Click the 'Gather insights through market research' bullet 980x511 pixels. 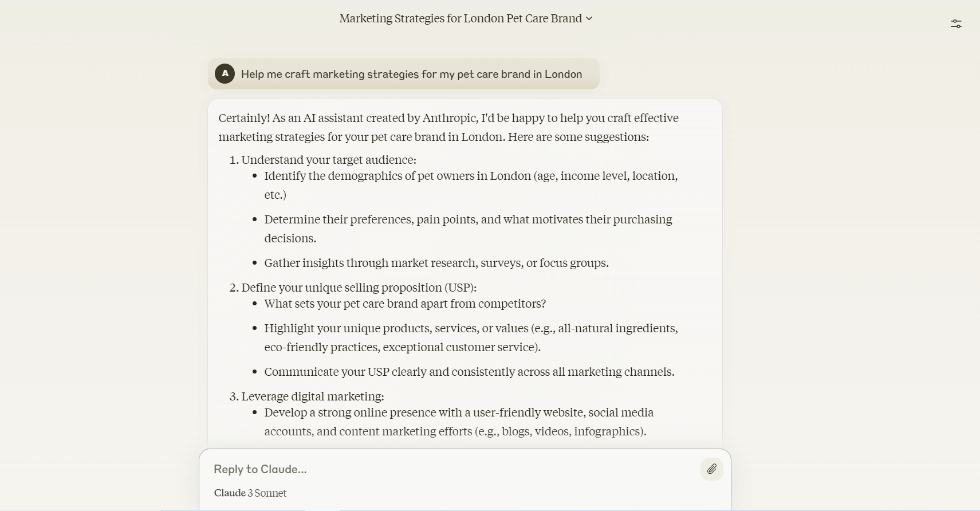click(x=436, y=263)
